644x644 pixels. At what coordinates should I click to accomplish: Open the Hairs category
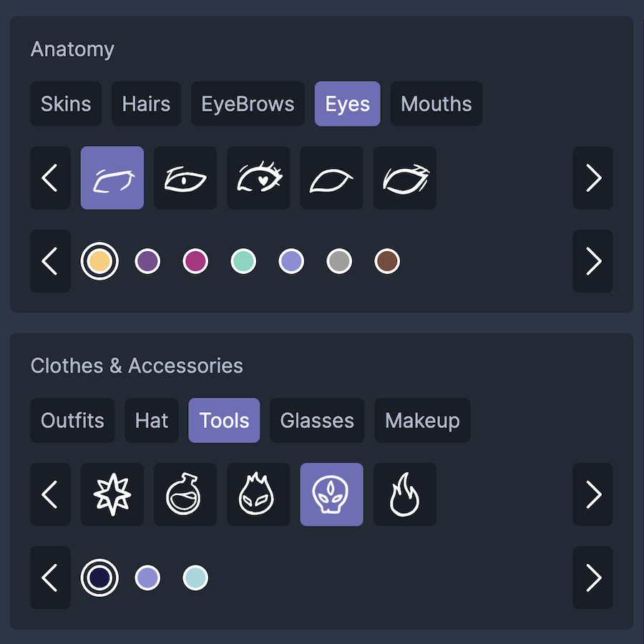(146, 104)
